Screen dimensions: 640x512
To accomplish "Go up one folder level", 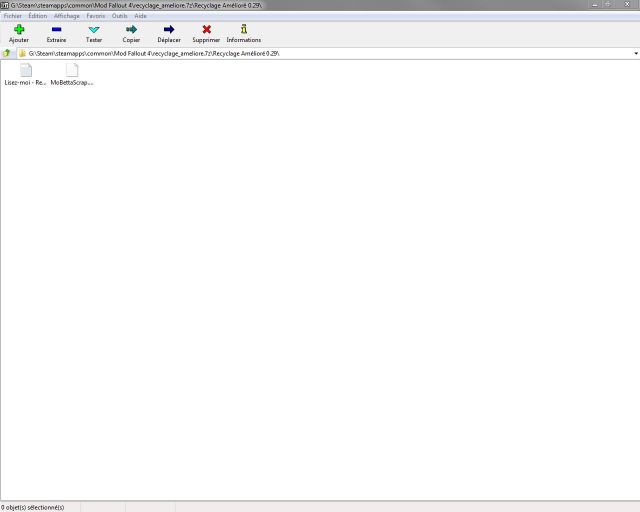I will [x=7, y=53].
